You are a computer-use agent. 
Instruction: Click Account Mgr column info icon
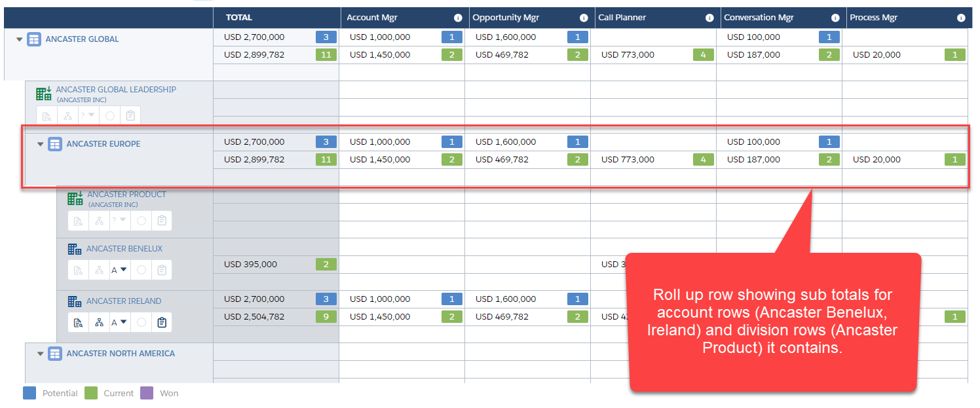[x=458, y=18]
